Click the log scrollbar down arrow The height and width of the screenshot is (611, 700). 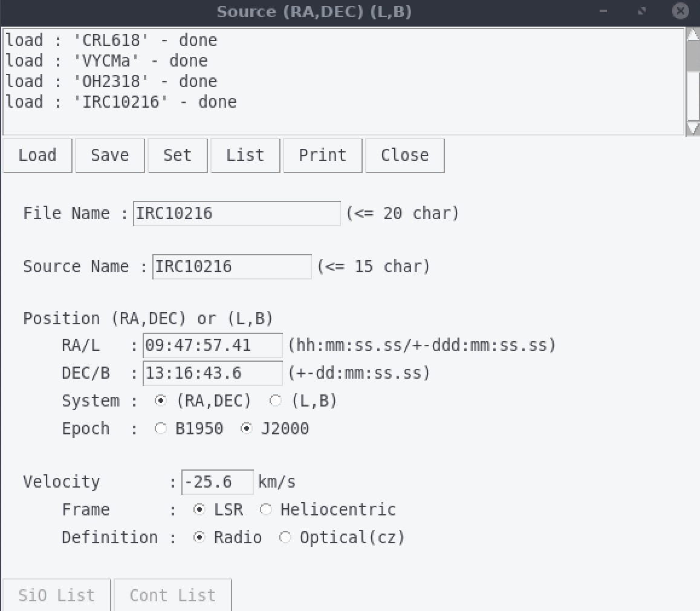(693, 128)
